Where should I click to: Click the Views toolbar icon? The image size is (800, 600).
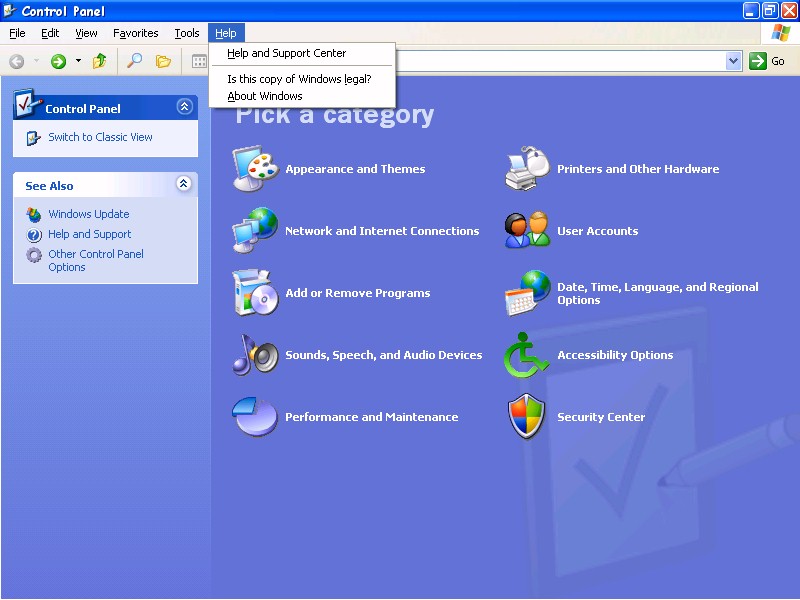(x=199, y=62)
